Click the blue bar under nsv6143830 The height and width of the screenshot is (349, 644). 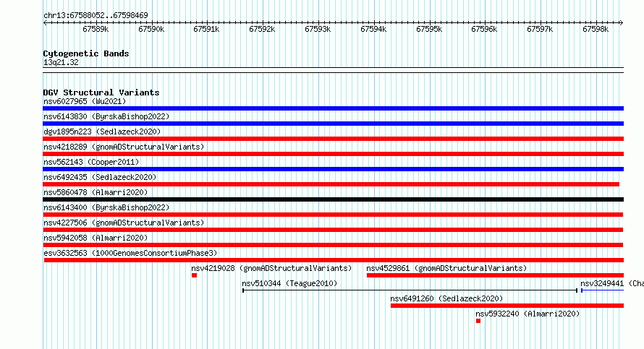[333, 124]
